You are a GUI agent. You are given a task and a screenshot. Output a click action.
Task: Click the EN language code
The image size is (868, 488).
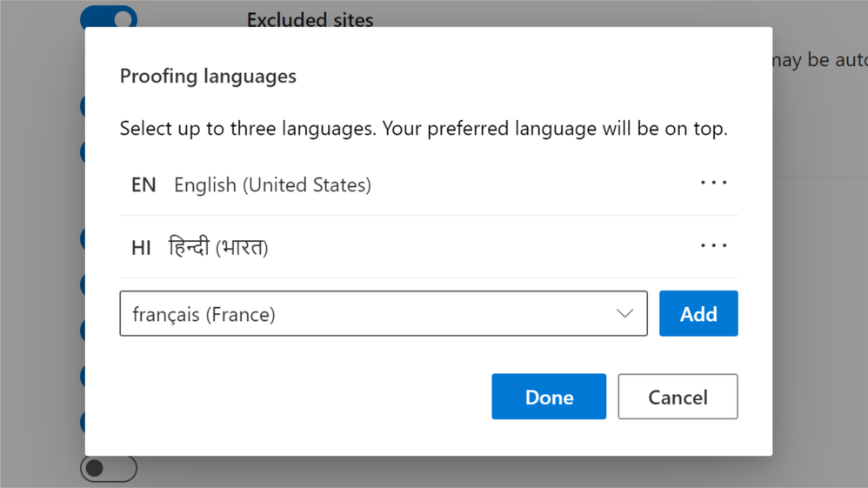pos(144,185)
